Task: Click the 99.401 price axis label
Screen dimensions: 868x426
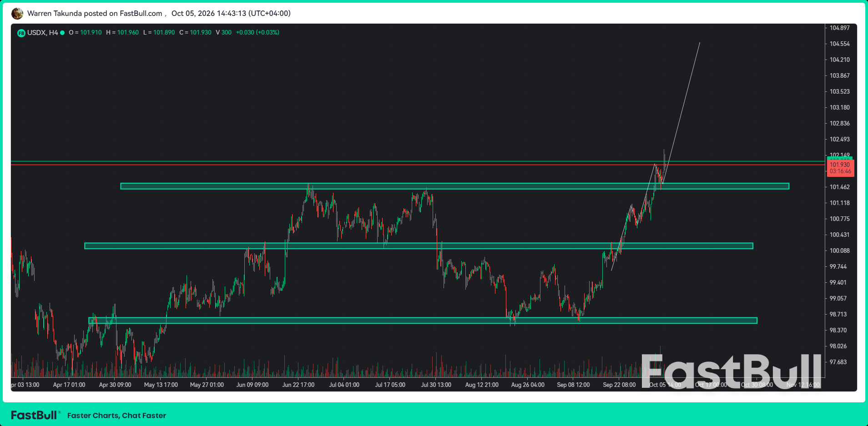Action: pos(838,283)
